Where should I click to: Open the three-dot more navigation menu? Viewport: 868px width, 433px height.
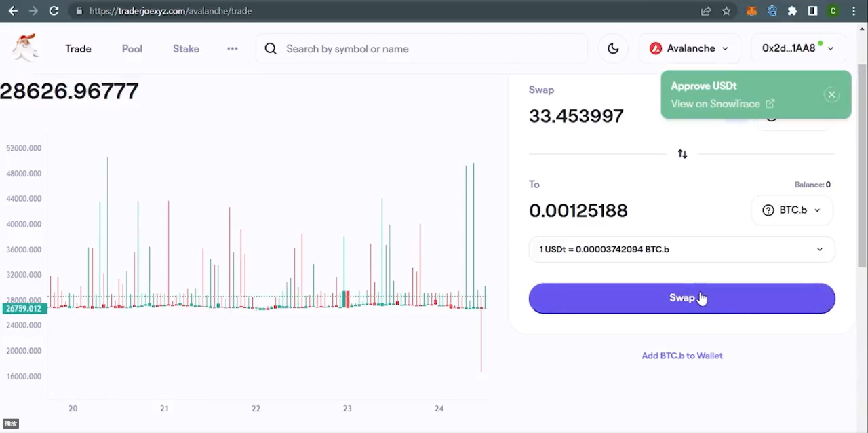tap(233, 49)
